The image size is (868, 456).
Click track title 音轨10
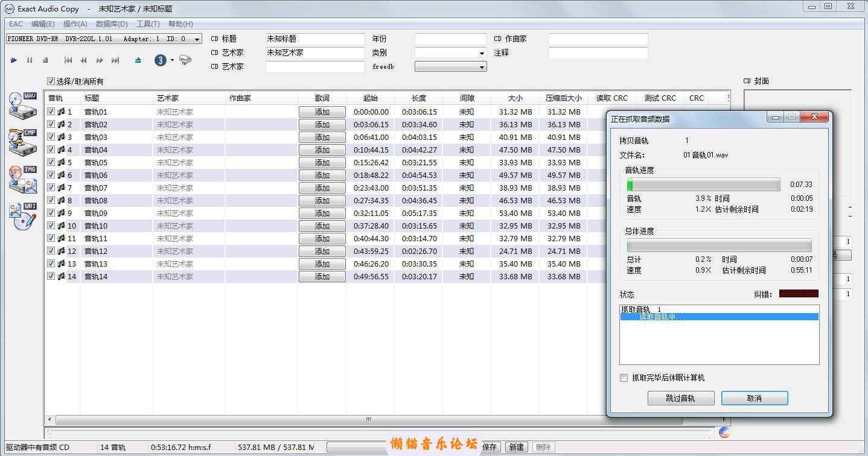96,226
